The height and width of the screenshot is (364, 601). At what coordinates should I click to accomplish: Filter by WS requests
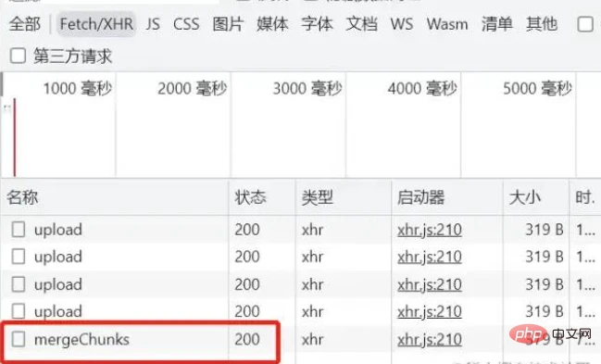point(402,24)
